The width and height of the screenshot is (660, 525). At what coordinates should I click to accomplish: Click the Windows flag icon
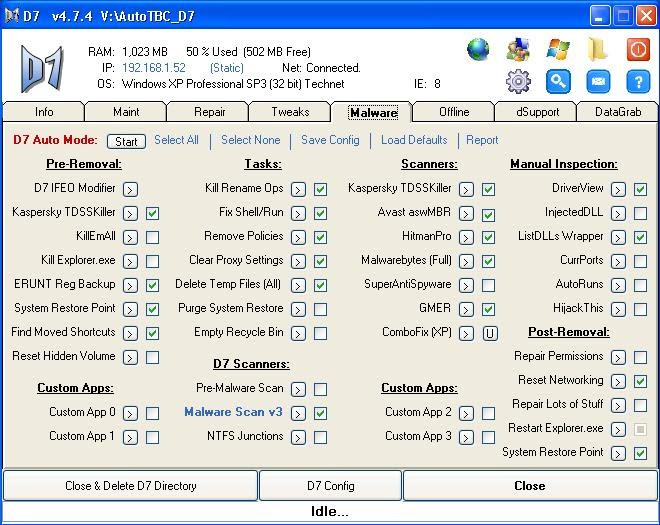(x=558, y=50)
